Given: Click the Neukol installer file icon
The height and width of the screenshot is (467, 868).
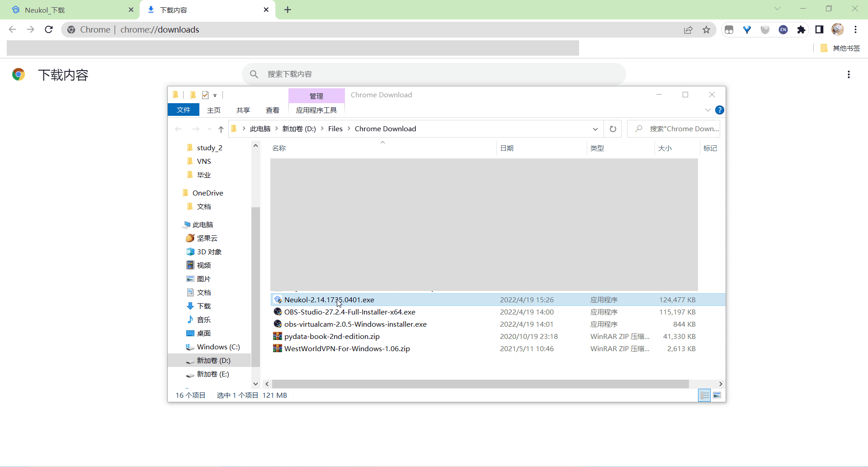Looking at the screenshot, I should pyautogui.click(x=278, y=300).
